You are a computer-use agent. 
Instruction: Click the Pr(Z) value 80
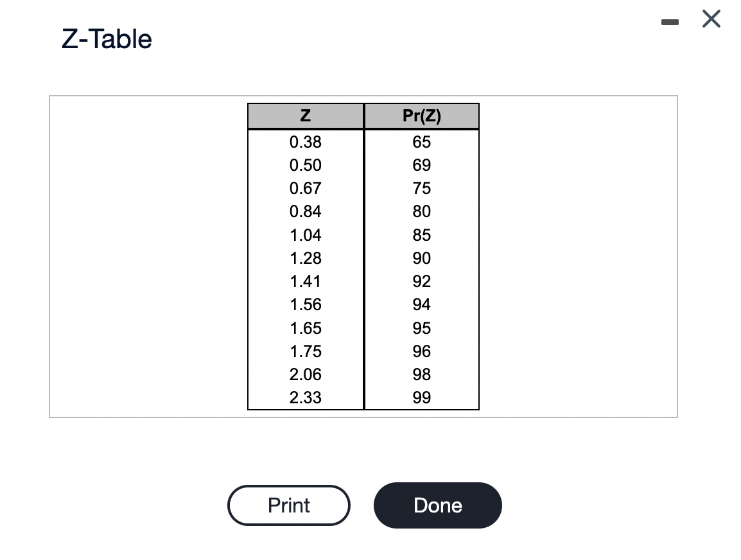421,211
